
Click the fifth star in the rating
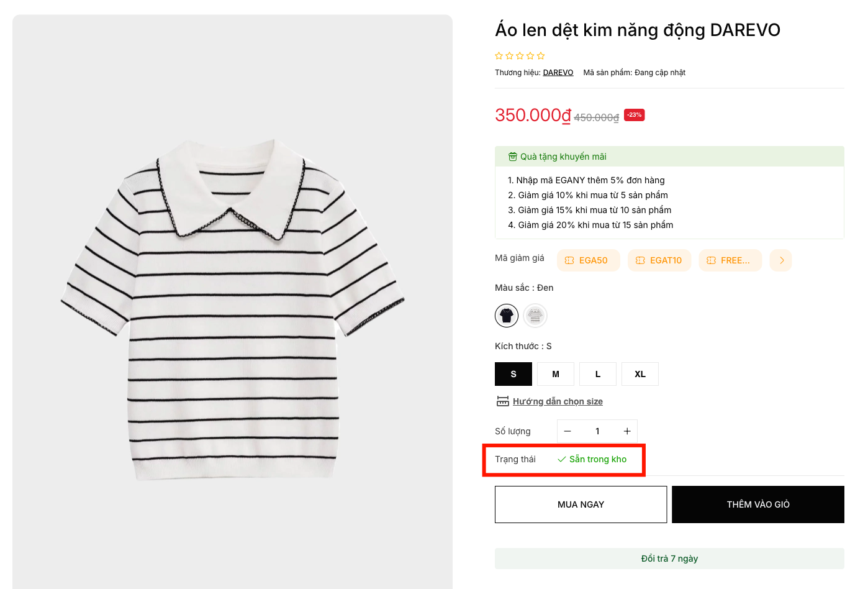coord(541,56)
